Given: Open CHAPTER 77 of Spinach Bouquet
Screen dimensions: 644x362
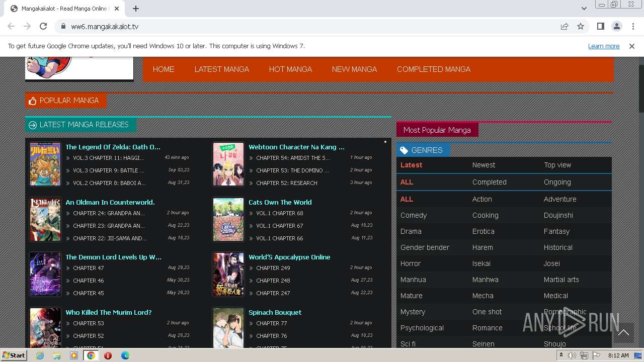Looking at the screenshot, I should point(272,323).
